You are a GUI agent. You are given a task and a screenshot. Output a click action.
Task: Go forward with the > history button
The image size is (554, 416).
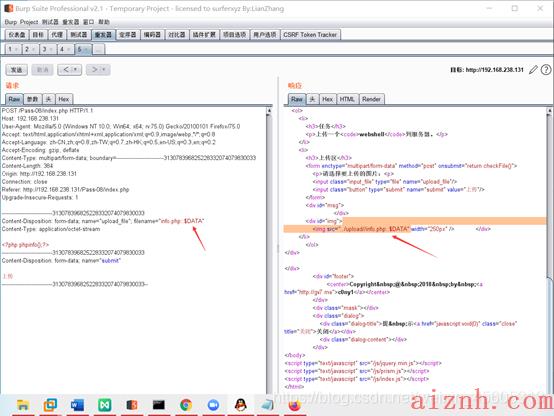(x=94, y=70)
